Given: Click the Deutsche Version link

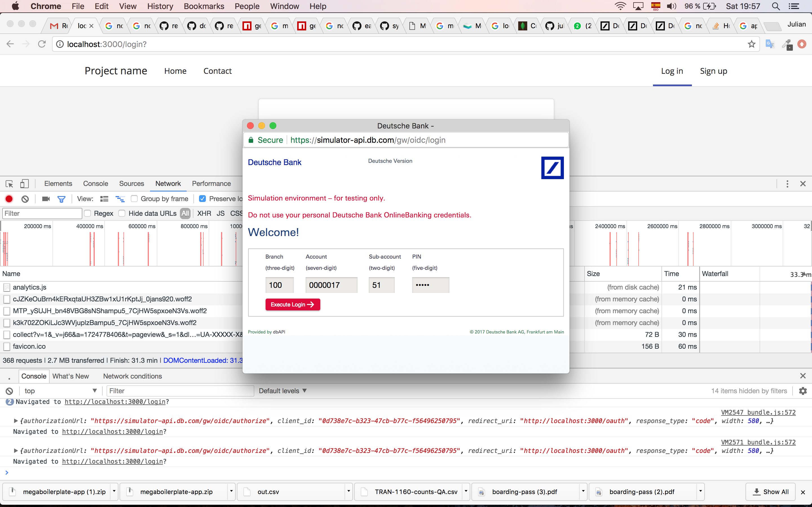Looking at the screenshot, I should (x=390, y=161).
